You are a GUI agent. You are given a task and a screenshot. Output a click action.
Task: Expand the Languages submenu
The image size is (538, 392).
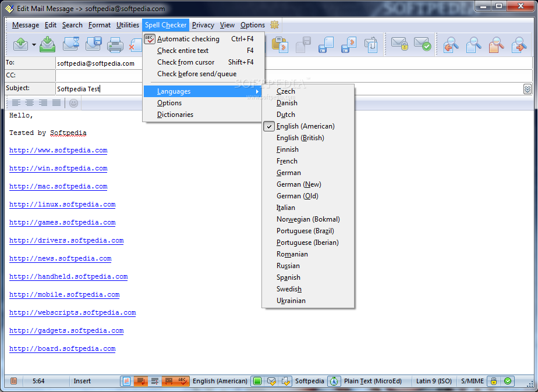tap(203, 91)
